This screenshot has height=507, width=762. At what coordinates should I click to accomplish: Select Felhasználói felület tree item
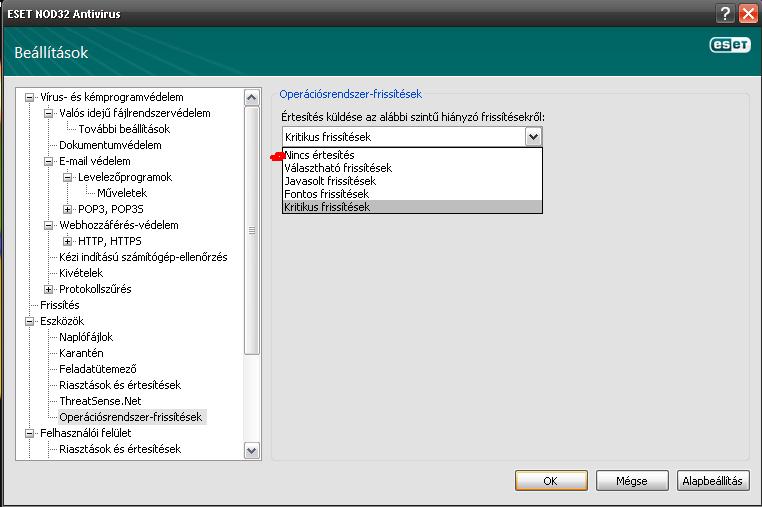[x=86, y=433]
